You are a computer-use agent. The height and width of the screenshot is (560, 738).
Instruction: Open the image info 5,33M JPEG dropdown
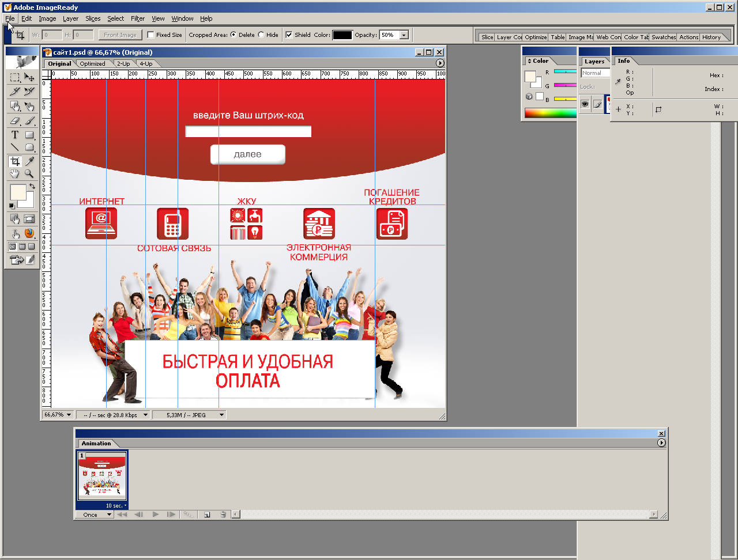pos(221,415)
